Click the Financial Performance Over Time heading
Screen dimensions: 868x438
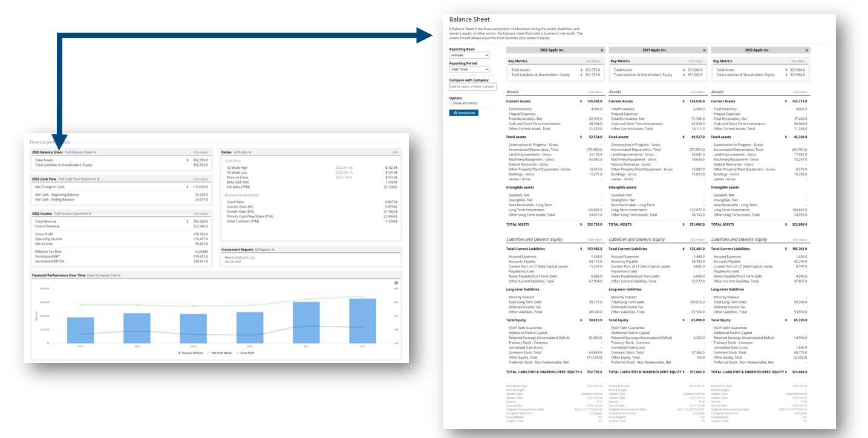[x=59, y=275]
